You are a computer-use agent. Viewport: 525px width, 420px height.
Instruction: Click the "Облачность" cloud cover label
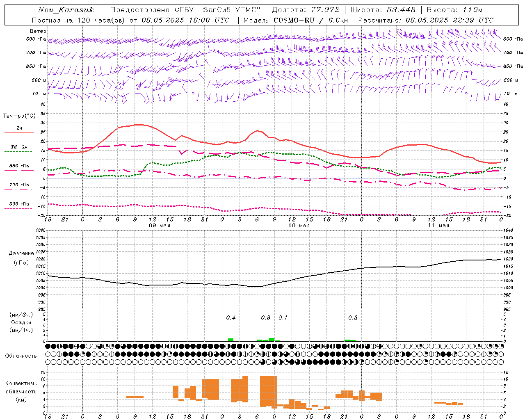pyautogui.click(x=21, y=356)
